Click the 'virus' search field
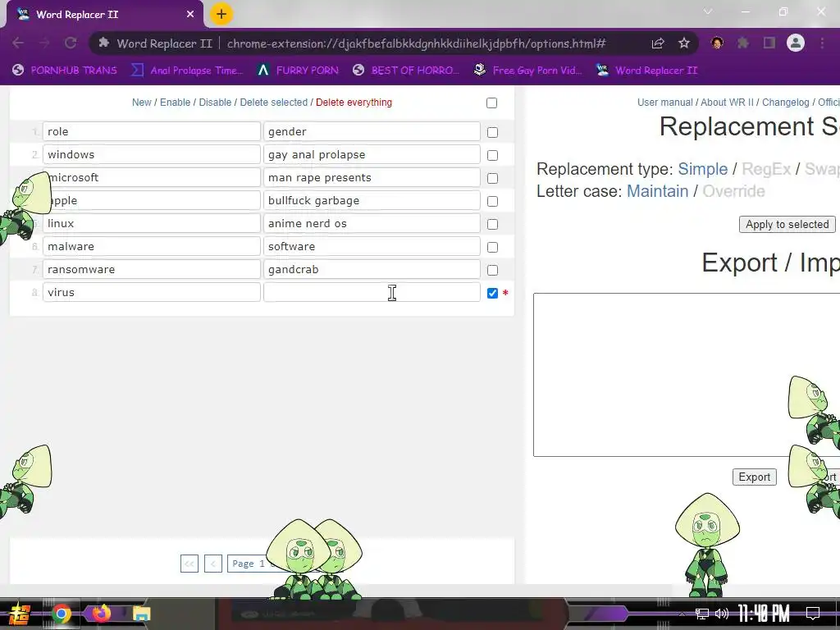Viewport: 840px width, 630px height. pos(152,293)
